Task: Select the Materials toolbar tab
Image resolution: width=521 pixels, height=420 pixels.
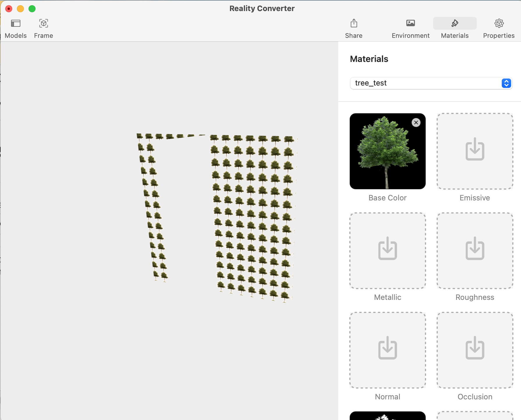Action: (455, 29)
